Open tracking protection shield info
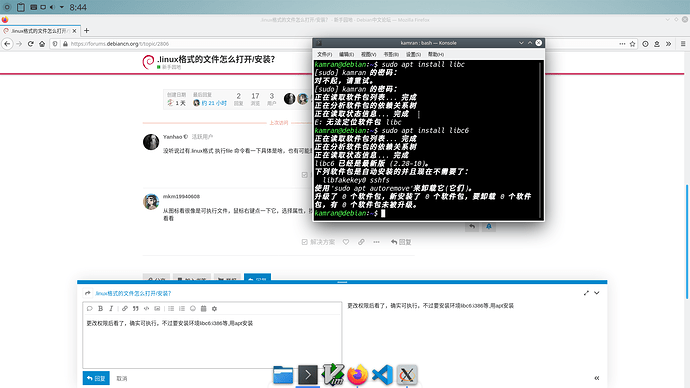Viewport: 690px width, 388px height. coord(55,44)
